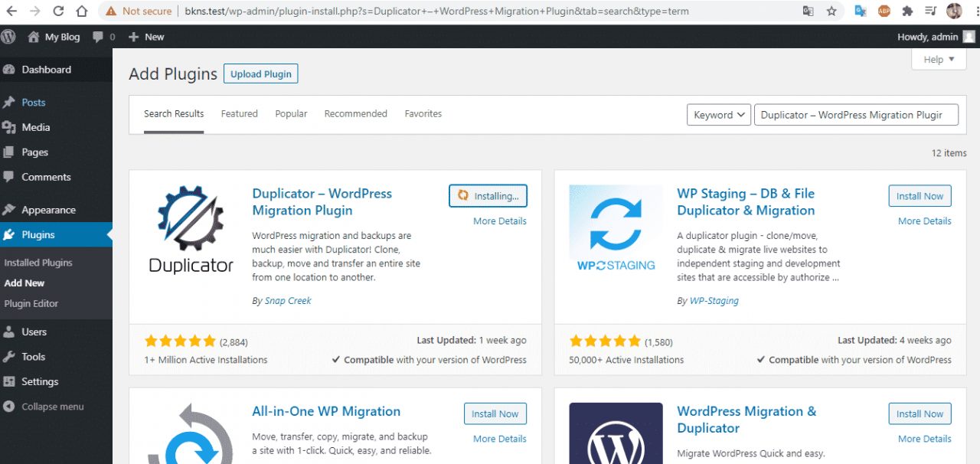Open the New item dropdown in the admin bar
The image size is (980, 464).
[x=146, y=36]
